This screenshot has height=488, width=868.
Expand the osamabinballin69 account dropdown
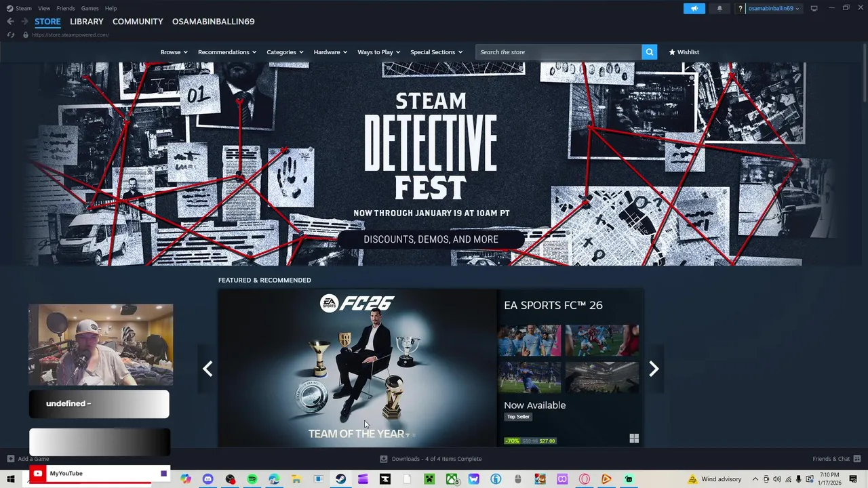pyautogui.click(x=773, y=9)
